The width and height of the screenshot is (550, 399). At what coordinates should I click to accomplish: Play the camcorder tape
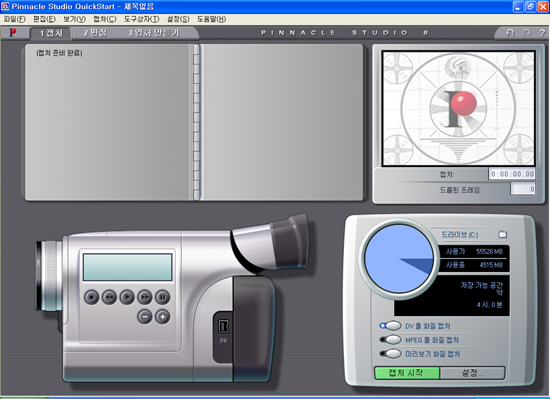coord(127,297)
